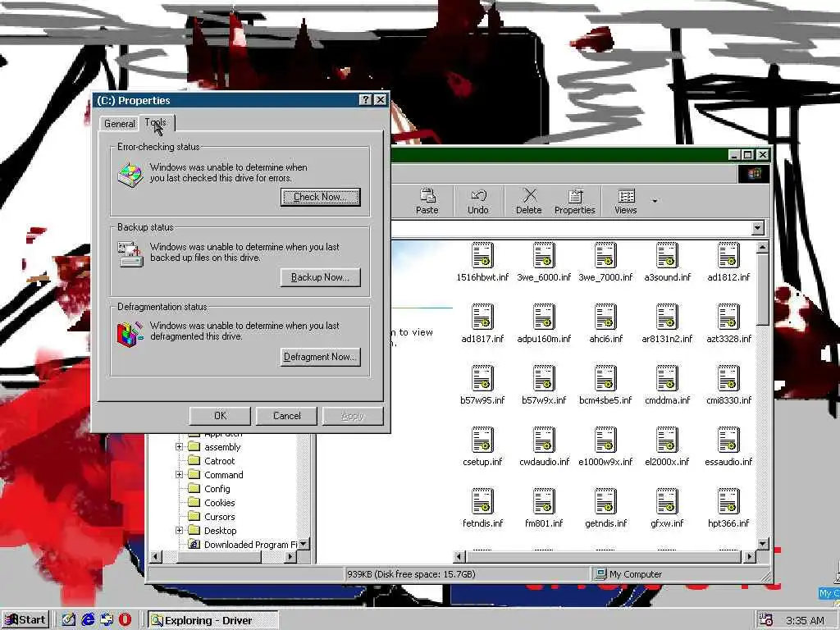Select the ad1812.inf file icon
The width and height of the screenshot is (840, 630).
(728, 255)
